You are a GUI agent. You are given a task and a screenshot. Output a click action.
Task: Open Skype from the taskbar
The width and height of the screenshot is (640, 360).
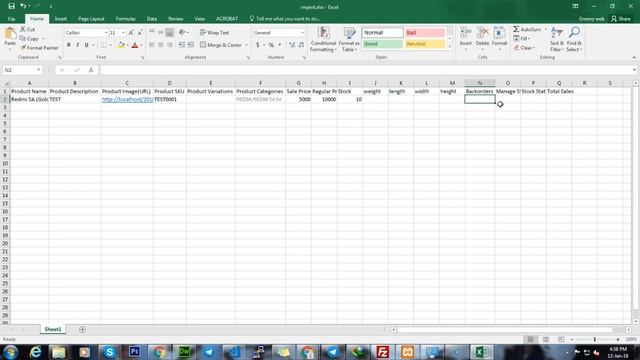pos(109,352)
